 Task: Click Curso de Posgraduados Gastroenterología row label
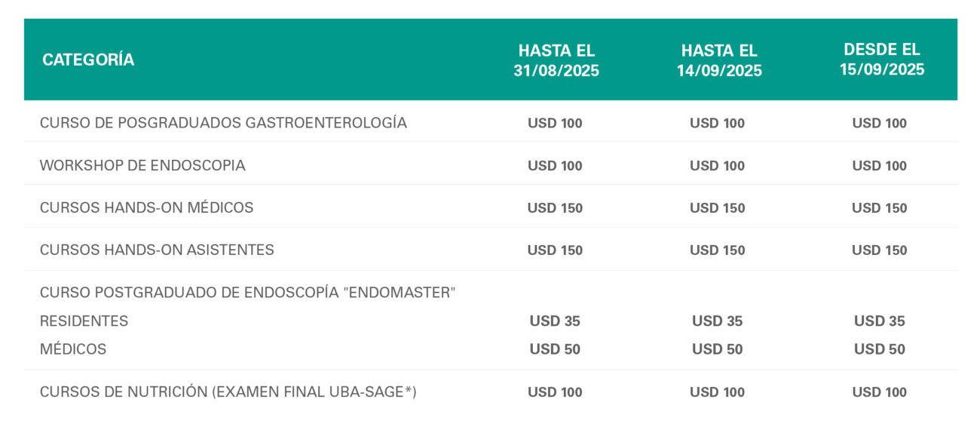[223, 123]
